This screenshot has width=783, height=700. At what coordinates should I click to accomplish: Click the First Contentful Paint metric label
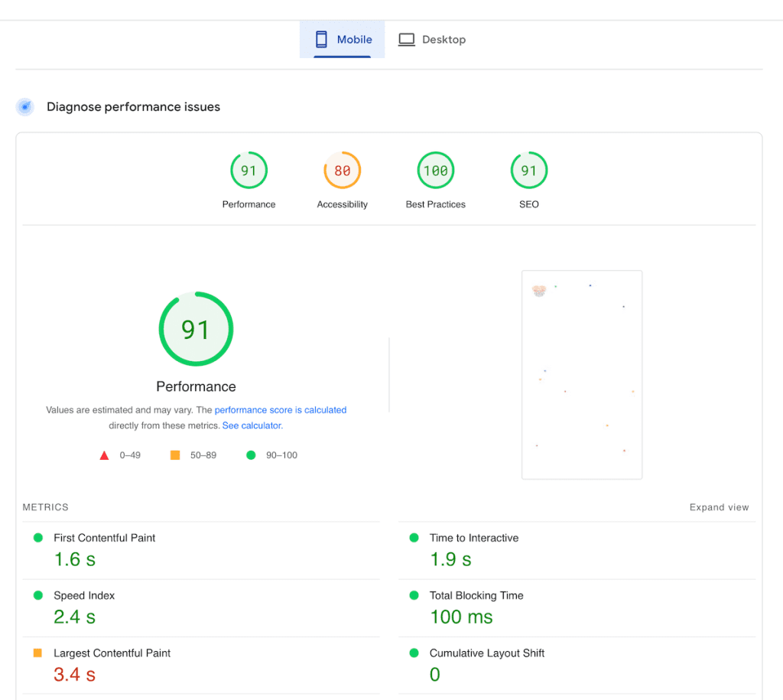[x=104, y=538]
